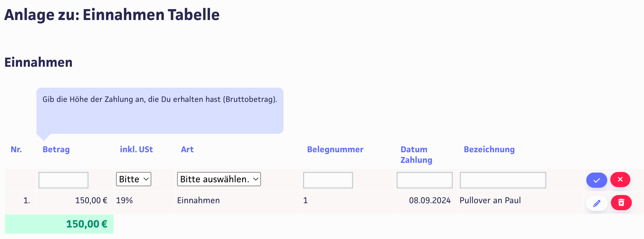Viewport: 644px width, 239px height.
Task: Click the Bruttobetrag hint tooltip bubble
Action: (160, 111)
